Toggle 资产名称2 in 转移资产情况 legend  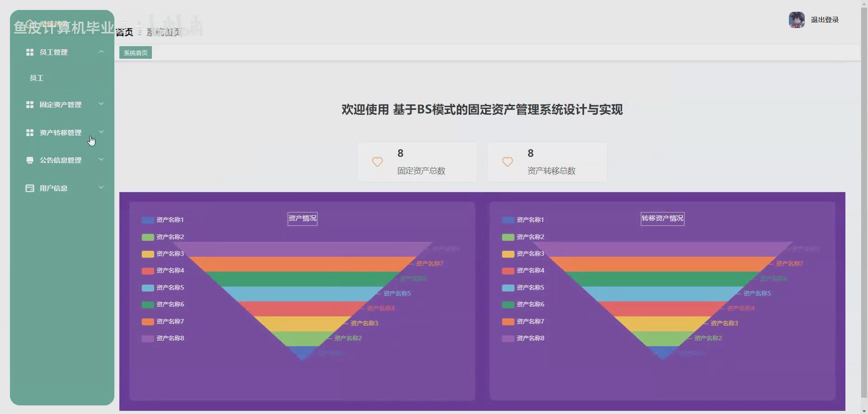(x=523, y=237)
